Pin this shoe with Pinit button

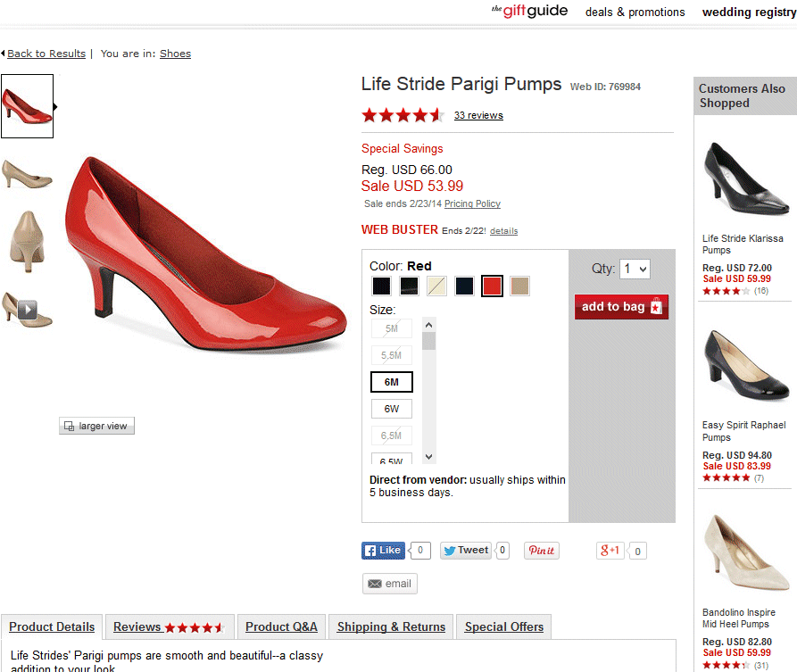[x=541, y=551]
